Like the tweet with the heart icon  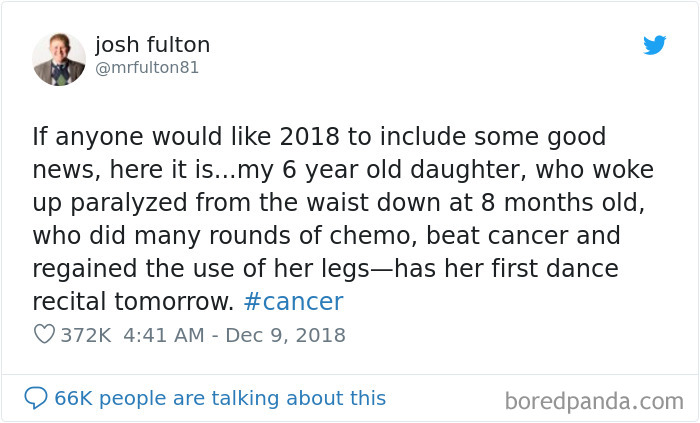pyautogui.click(x=44, y=335)
